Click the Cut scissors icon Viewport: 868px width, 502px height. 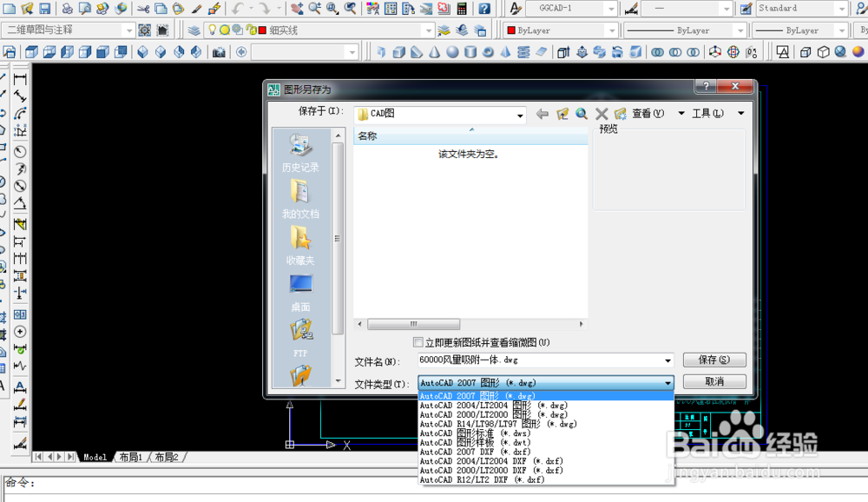tap(143, 9)
